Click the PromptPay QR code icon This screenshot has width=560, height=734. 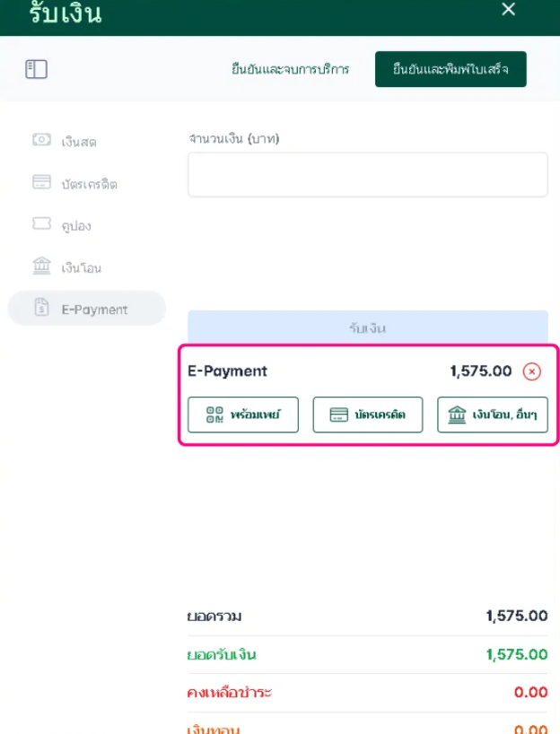214,415
